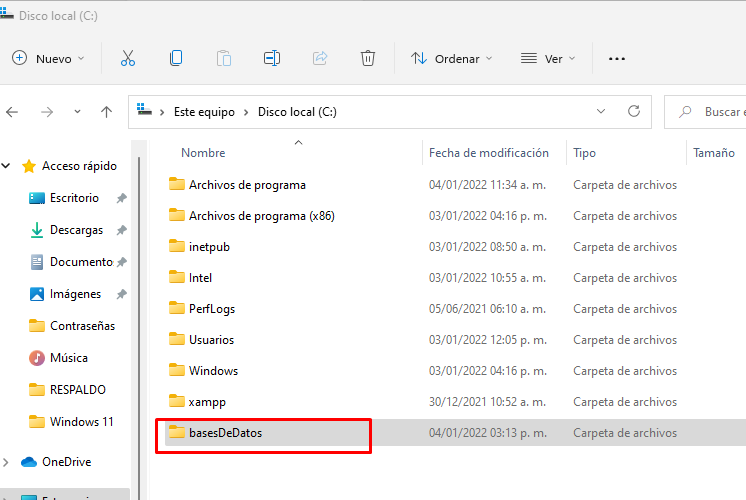
Task: Click the Delete trash can icon
Action: [368, 58]
